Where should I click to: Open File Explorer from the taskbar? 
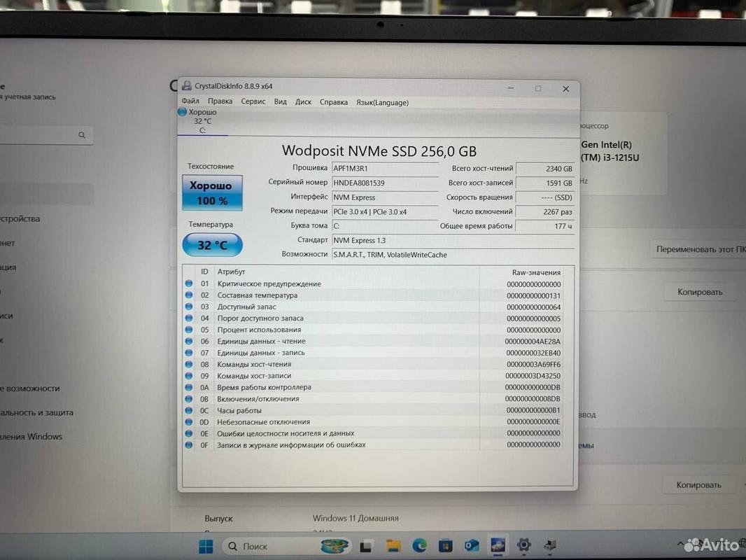coord(393,546)
